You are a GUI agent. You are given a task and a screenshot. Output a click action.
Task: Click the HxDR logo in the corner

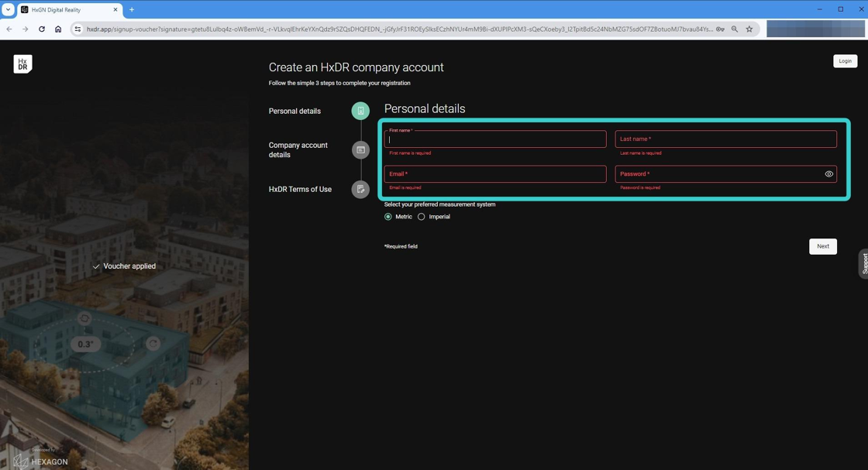coord(22,64)
